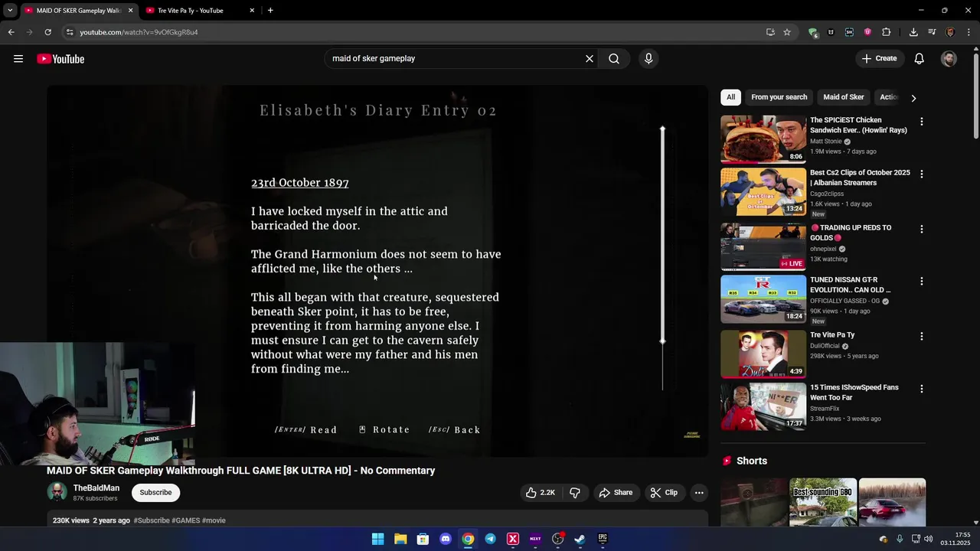Open options for Best Cs2 Clips video
980x551 pixels.
pos(921,174)
